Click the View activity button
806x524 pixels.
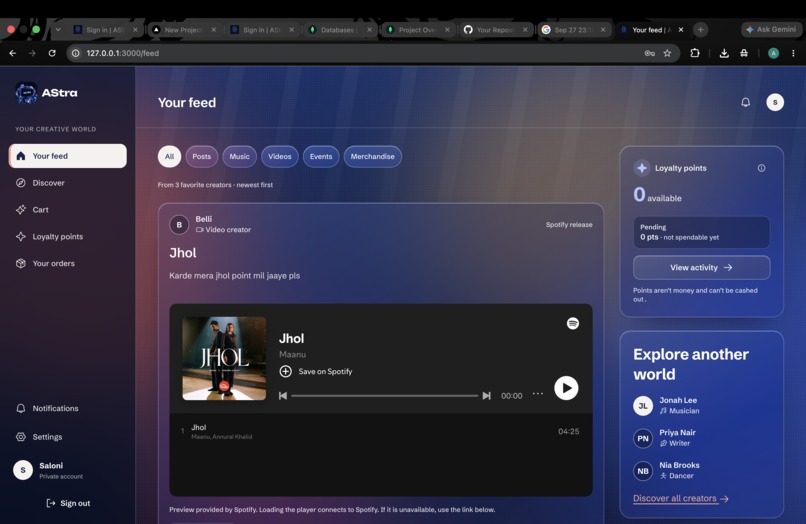click(701, 267)
